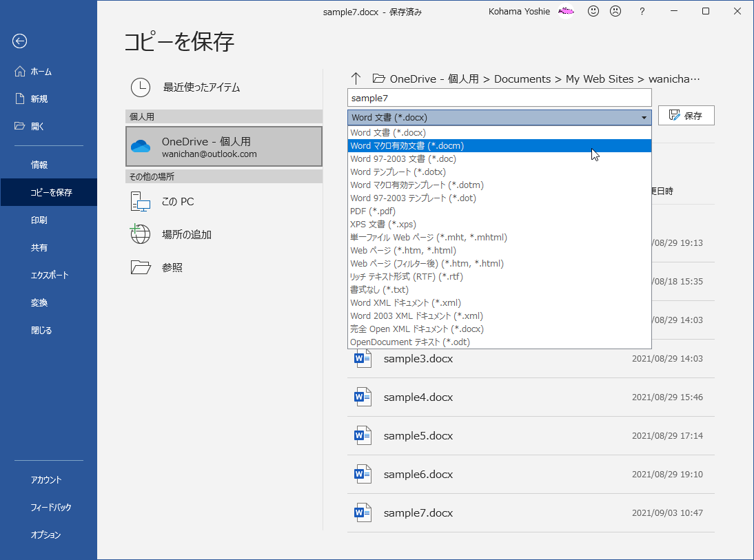Choose PDF (*.pdf) file type
This screenshot has height=560, width=754.
pos(499,211)
